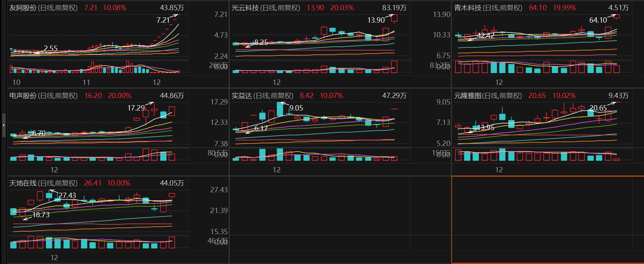Select the 电声股份 stock title
Viewport: 644px width, 264px height.
pos(43,96)
